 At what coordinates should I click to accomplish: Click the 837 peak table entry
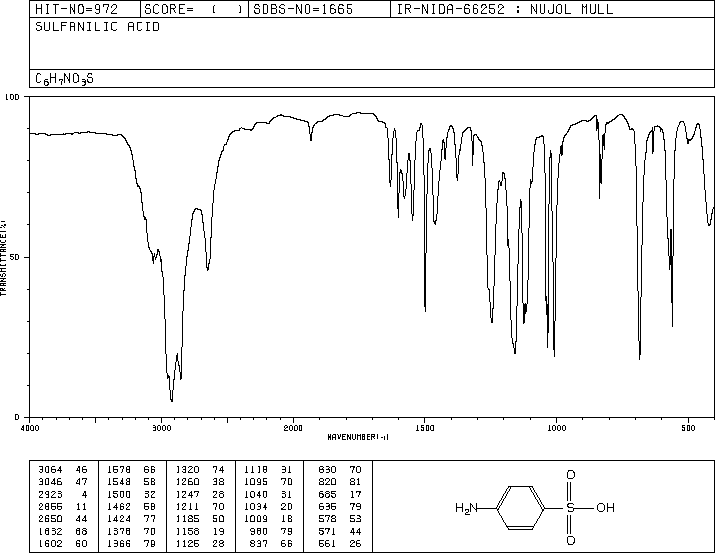point(271,543)
